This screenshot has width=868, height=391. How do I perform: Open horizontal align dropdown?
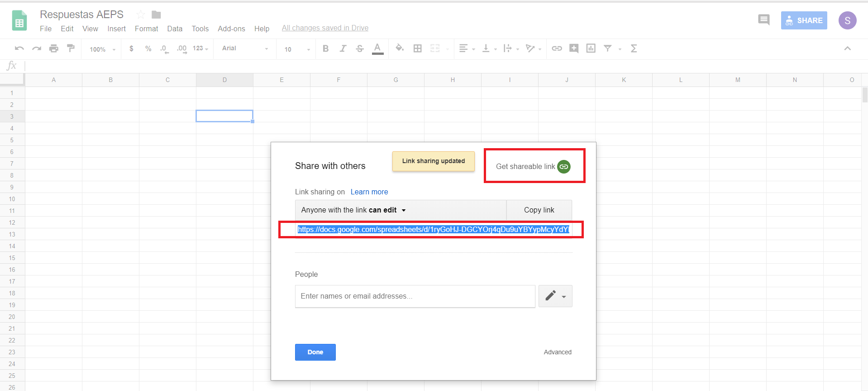[x=467, y=48]
